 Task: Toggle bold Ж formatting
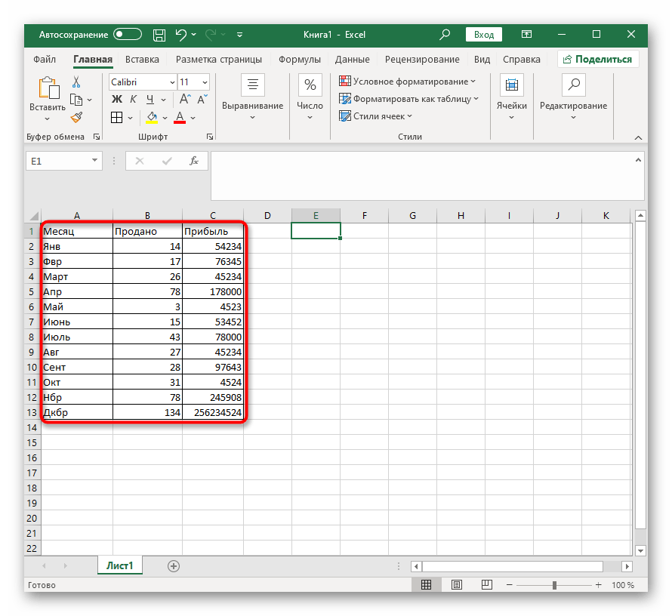[117, 100]
